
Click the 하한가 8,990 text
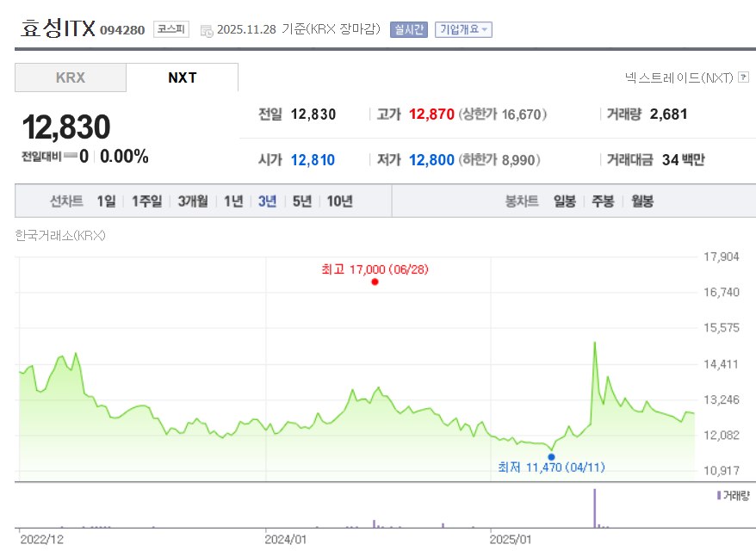pos(499,160)
